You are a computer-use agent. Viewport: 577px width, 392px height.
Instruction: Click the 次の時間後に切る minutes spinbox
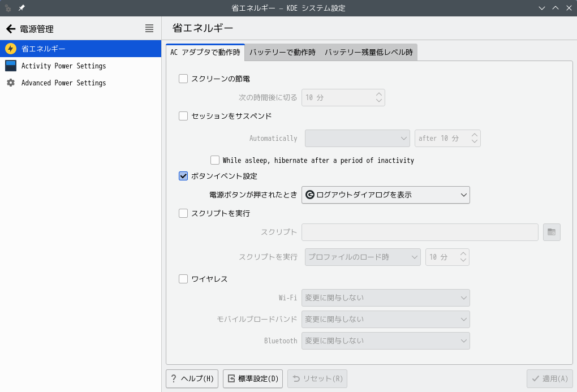click(x=338, y=97)
